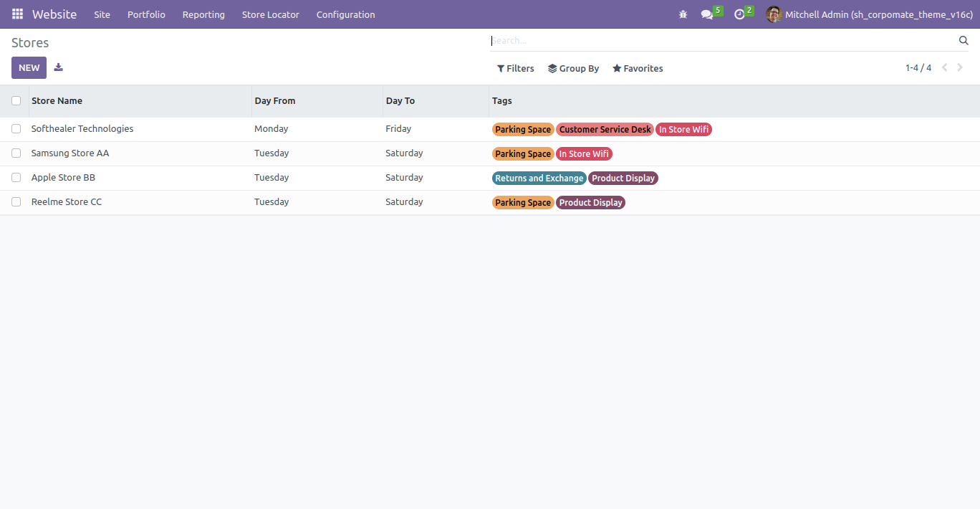Image resolution: width=980 pixels, height=509 pixels.
Task: Click the debug bug icon
Action: (683, 14)
